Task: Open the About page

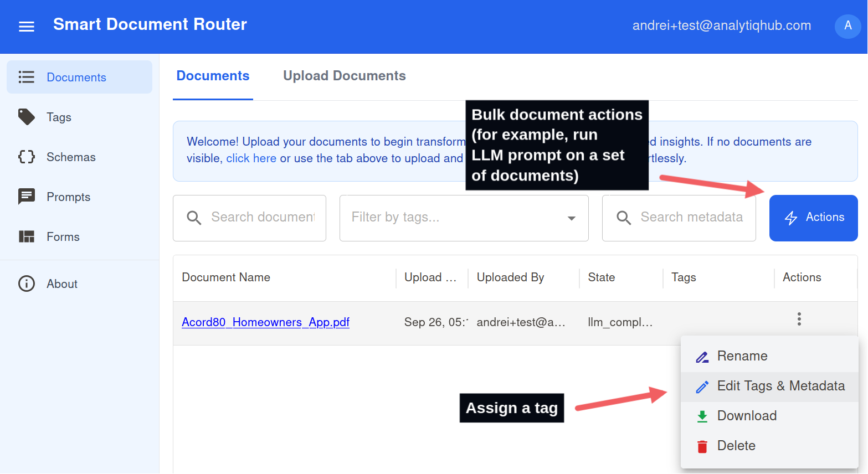Action: tap(61, 284)
